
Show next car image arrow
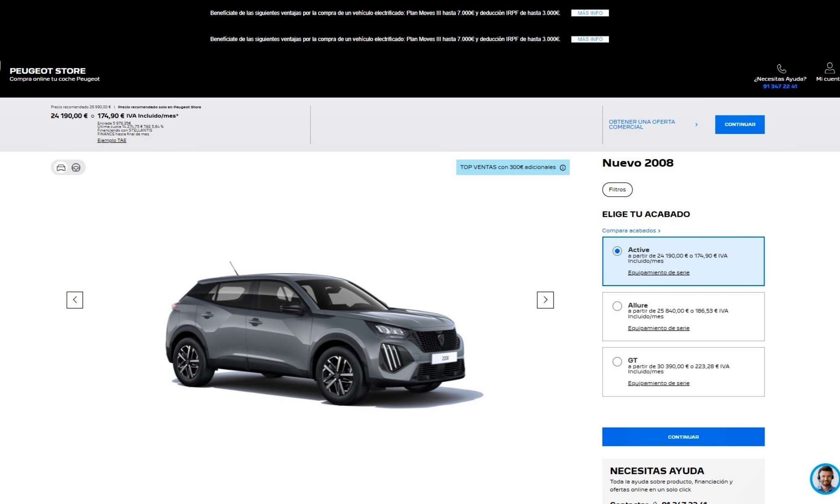545,300
